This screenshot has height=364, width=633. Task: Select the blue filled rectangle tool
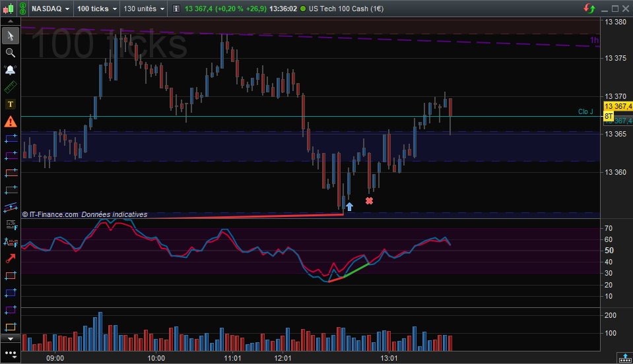coord(11,293)
